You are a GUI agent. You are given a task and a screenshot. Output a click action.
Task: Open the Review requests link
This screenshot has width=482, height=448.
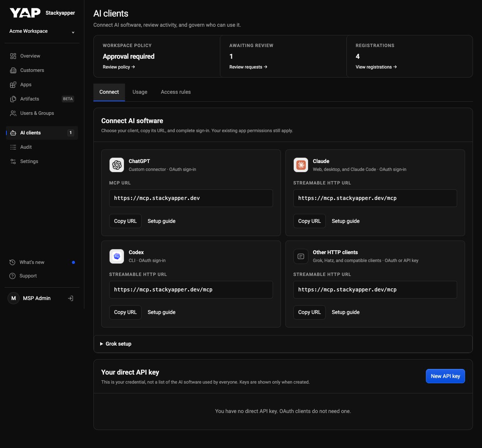coord(248,67)
